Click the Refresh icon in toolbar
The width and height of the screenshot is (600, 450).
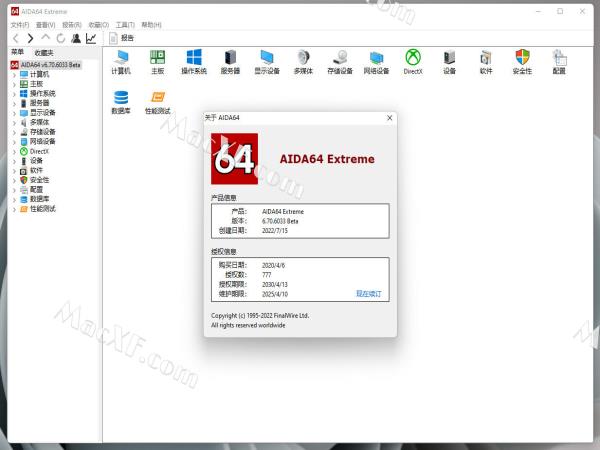60,38
